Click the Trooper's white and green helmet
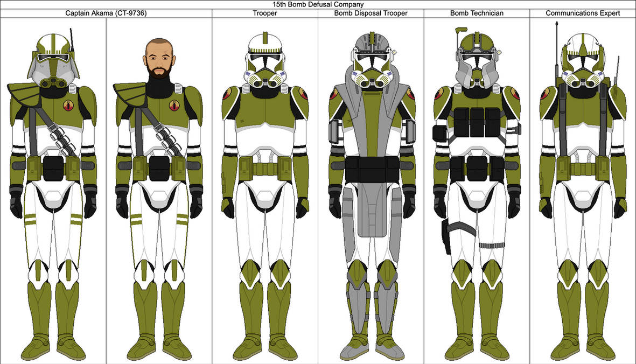Screen dimensions: 636x364 265,60
